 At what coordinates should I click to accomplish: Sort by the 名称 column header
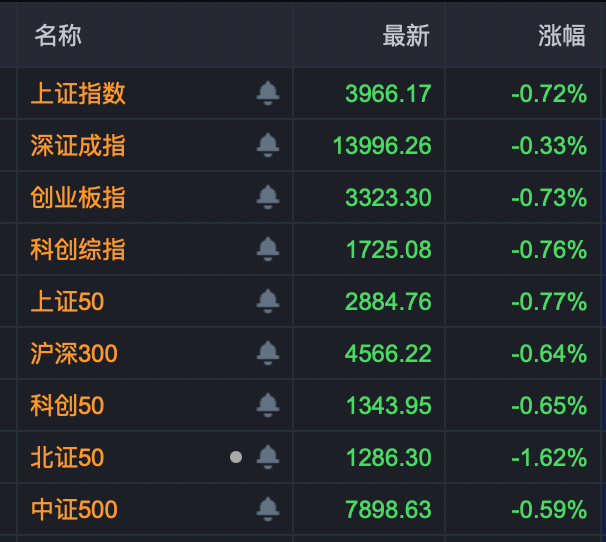pos(58,36)
